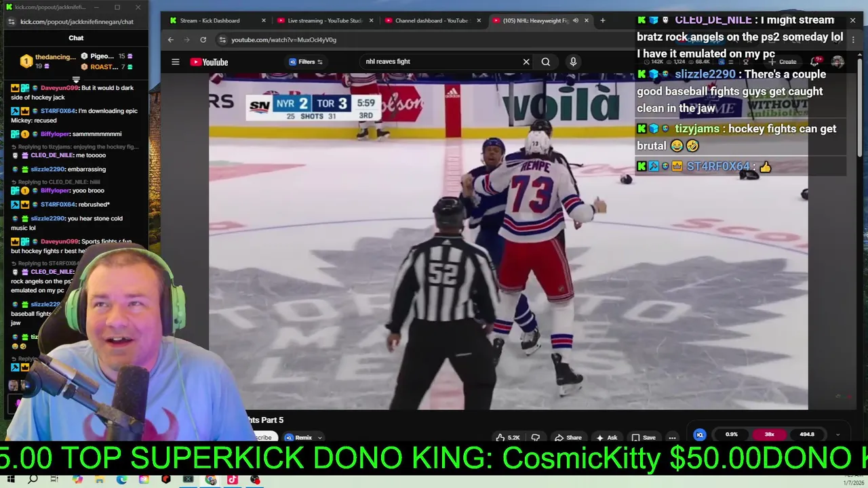Viewport: 868px width, 488px height.
Task: Open YouTube Create button
Action: point(782,62)
